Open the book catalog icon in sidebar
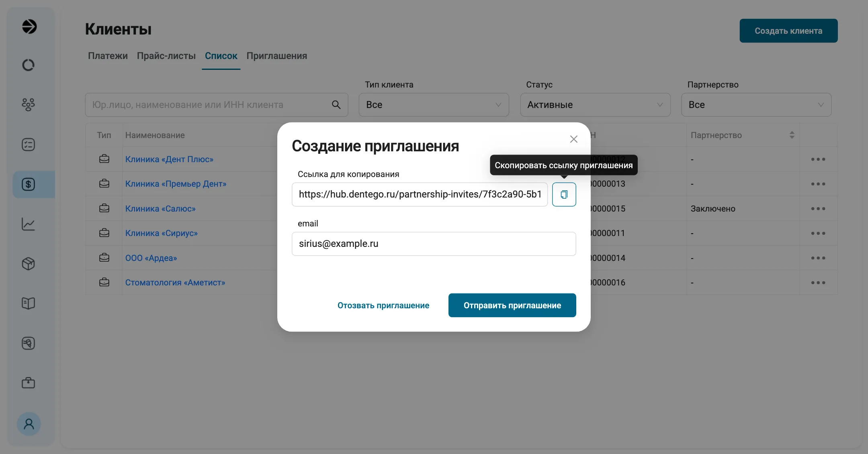 tap(28, 303)
